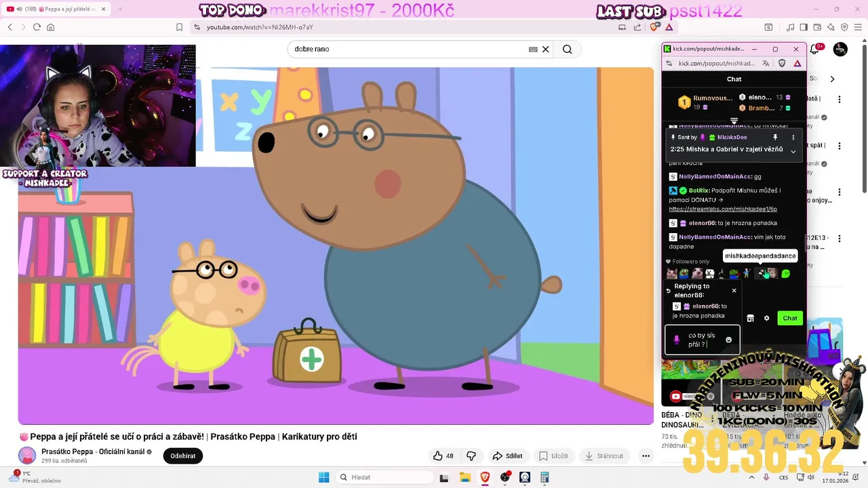
Task: Expand the pinned message chevron
Action: [793, 152]
